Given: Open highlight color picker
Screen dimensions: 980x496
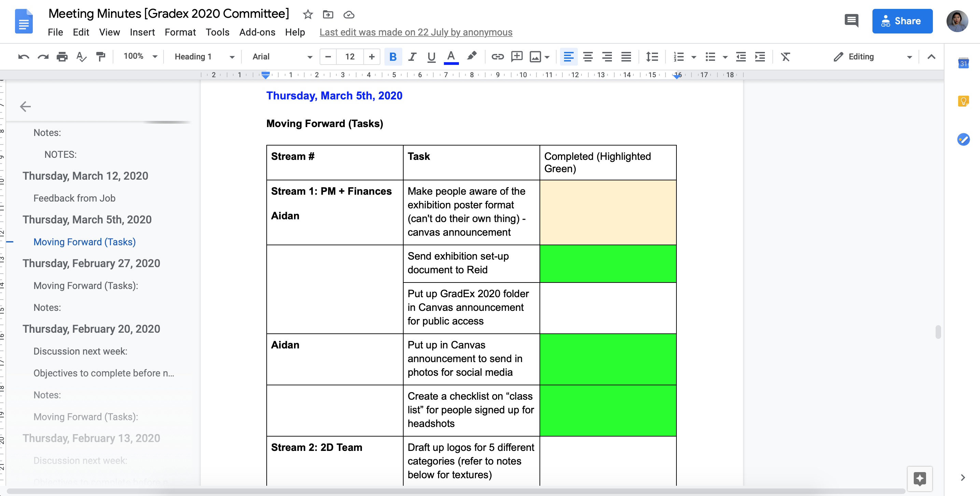Looking at the screenshot, I should pos(471,57).
